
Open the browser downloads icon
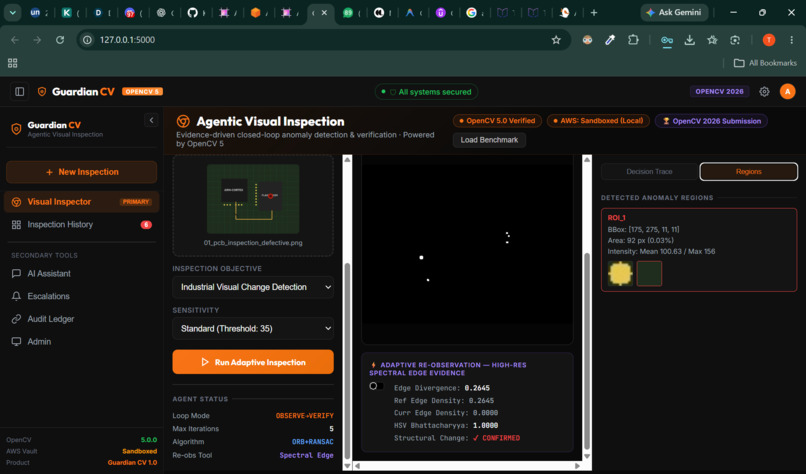689,40
